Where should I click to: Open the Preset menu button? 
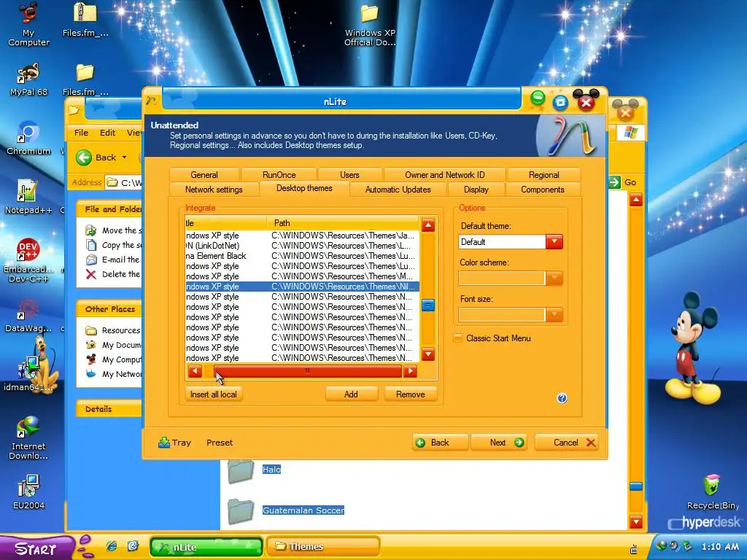point(220,443)
